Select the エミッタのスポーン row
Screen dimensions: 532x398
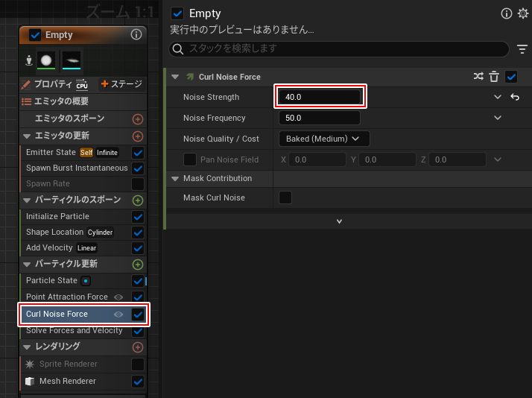tap(83, 119)
